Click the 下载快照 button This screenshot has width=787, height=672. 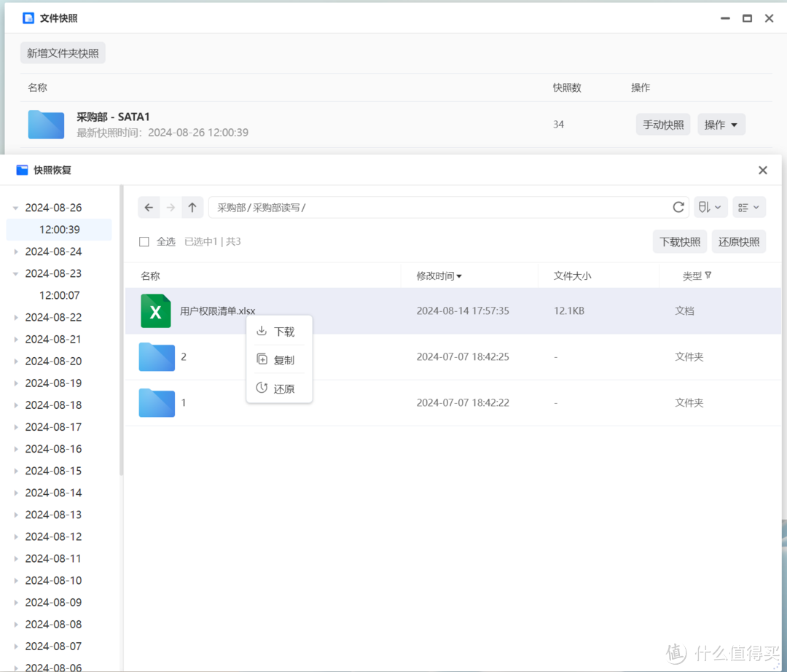pos(679,241)
